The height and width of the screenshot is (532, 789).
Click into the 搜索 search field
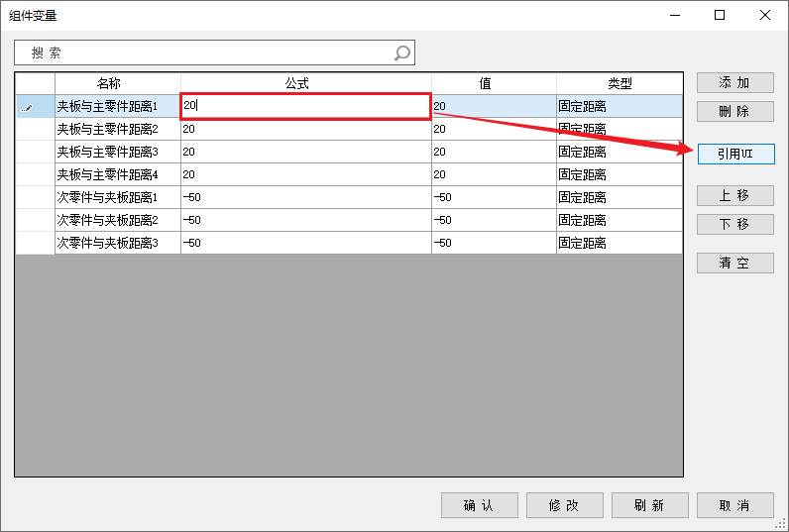tap(214, 53)
